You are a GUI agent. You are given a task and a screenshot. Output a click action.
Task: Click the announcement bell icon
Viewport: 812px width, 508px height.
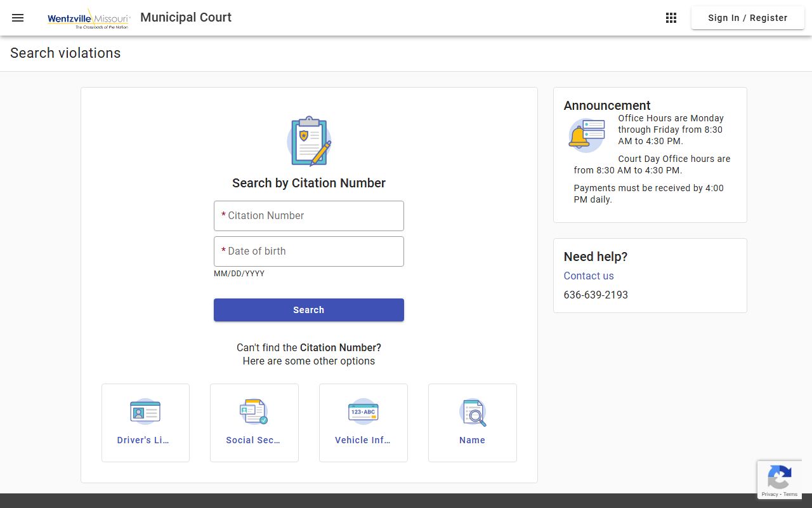pyautogui.click(x=587, y=135)
